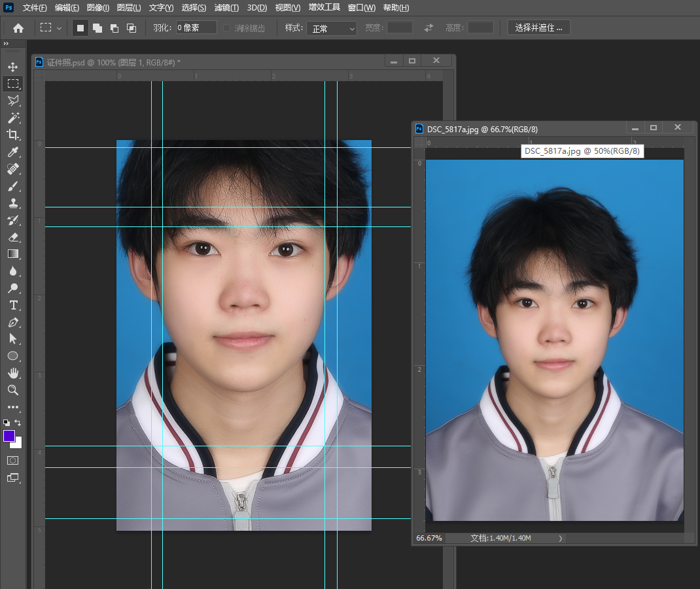Choose the Clone Stamp tool
This screenshot has height=589, width=700.
pyautogui.click(x=13, y=203)
